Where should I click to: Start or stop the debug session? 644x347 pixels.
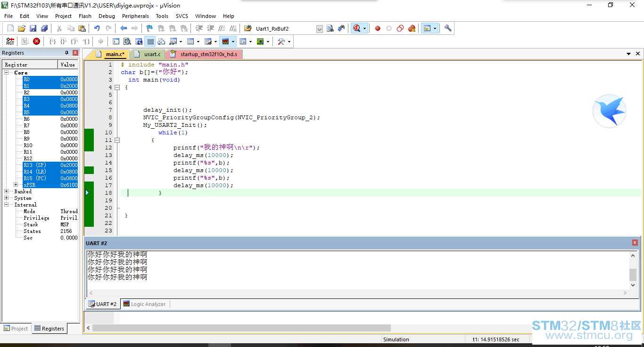tap(357, 28)
